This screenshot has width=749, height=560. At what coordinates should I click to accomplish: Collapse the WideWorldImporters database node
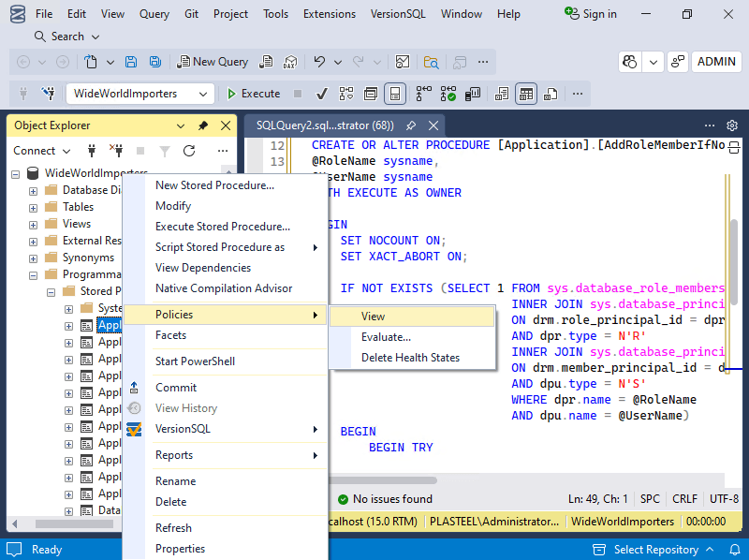click(15, 174)
